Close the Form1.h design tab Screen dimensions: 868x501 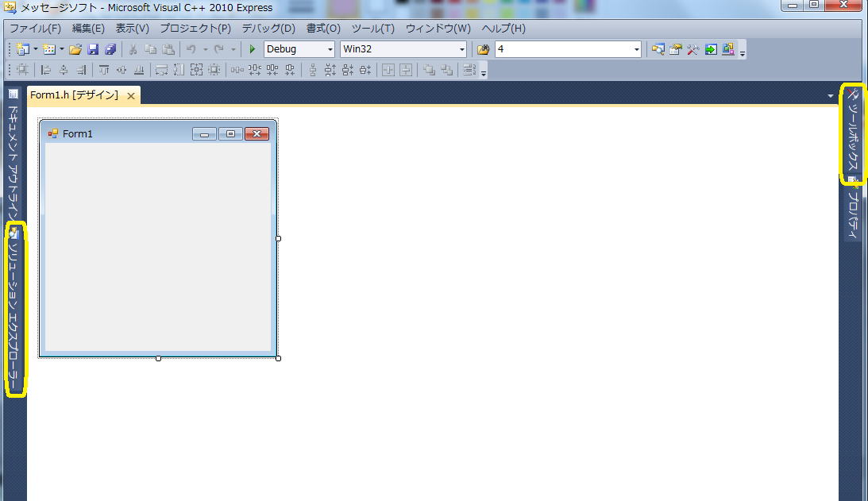131,96
